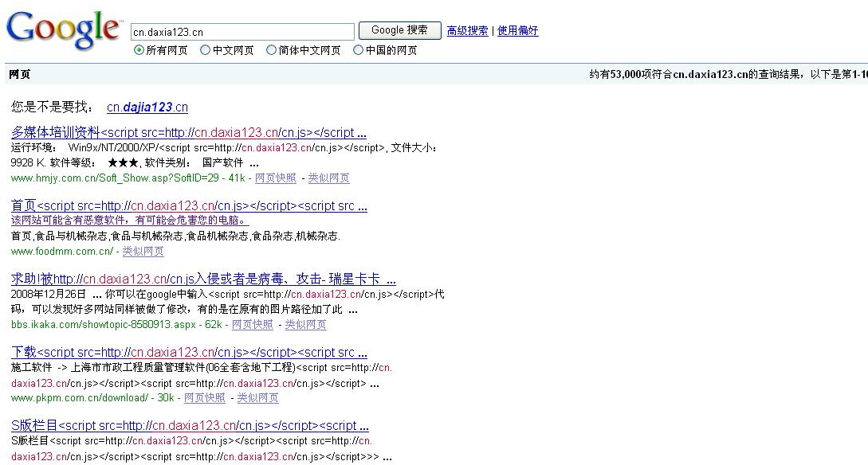
Task: Open 类似网页 for the pkpm.com.cn result
Action: click(258, 397)
